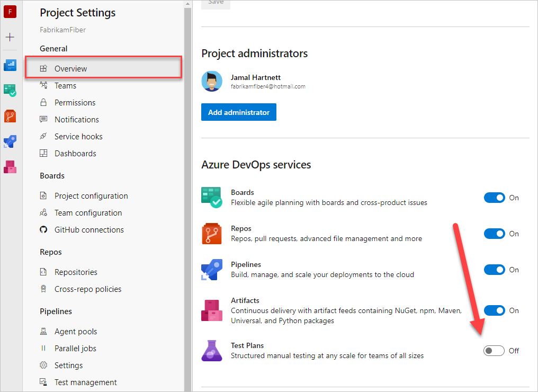Click the Notifications chat icon
Viewport: 538px width, 392px height.
(x=43, y=119)
